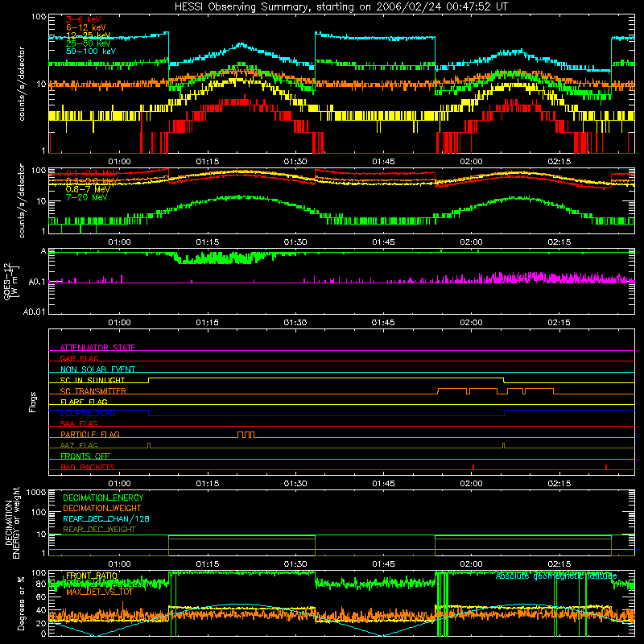
Task: Select the green 25-50 keV legend label
Action: [88, 43]
